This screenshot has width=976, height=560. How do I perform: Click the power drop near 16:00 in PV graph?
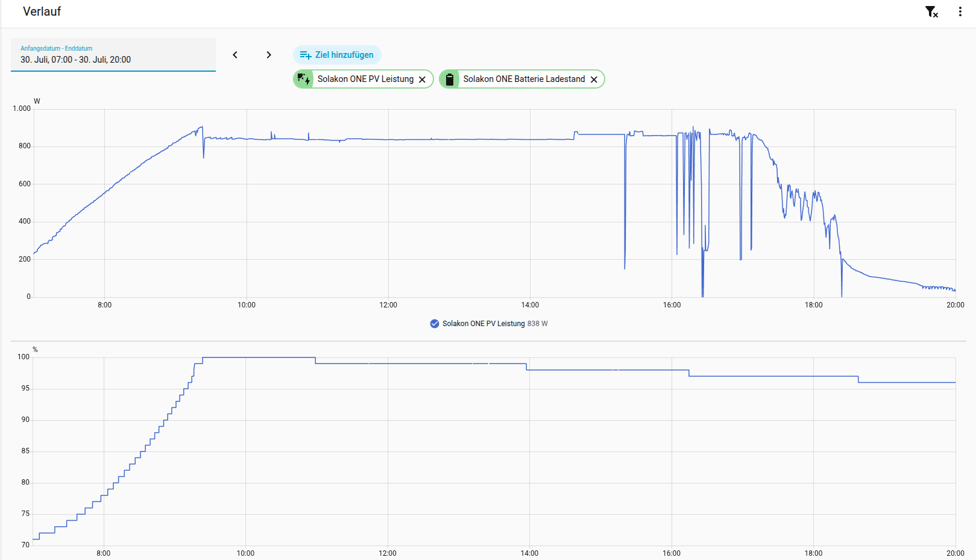click(x=677, y=193)
